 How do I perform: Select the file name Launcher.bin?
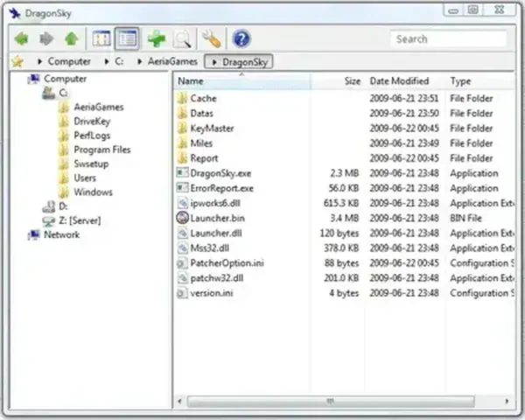pos(217,219)
